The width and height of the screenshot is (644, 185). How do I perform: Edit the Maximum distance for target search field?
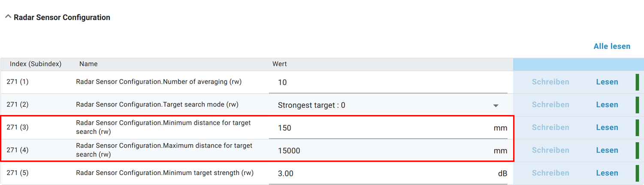(382, 151)
